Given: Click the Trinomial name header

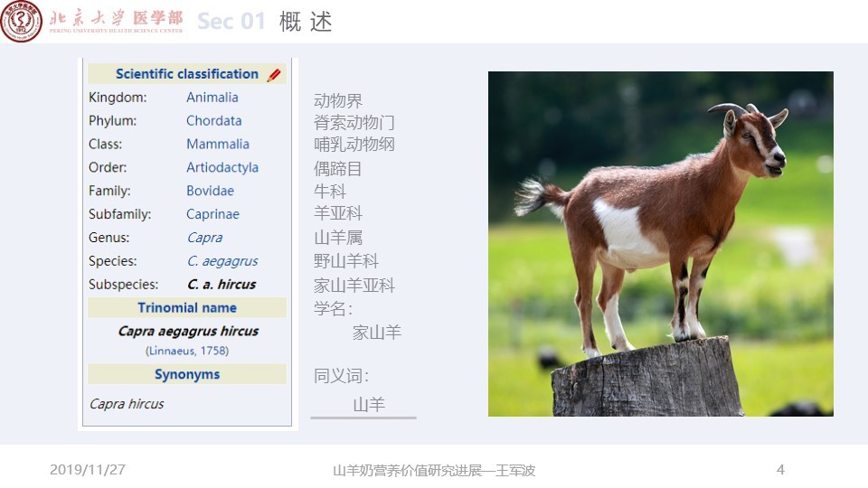Looking at the screenshot, I should point(187,307).
